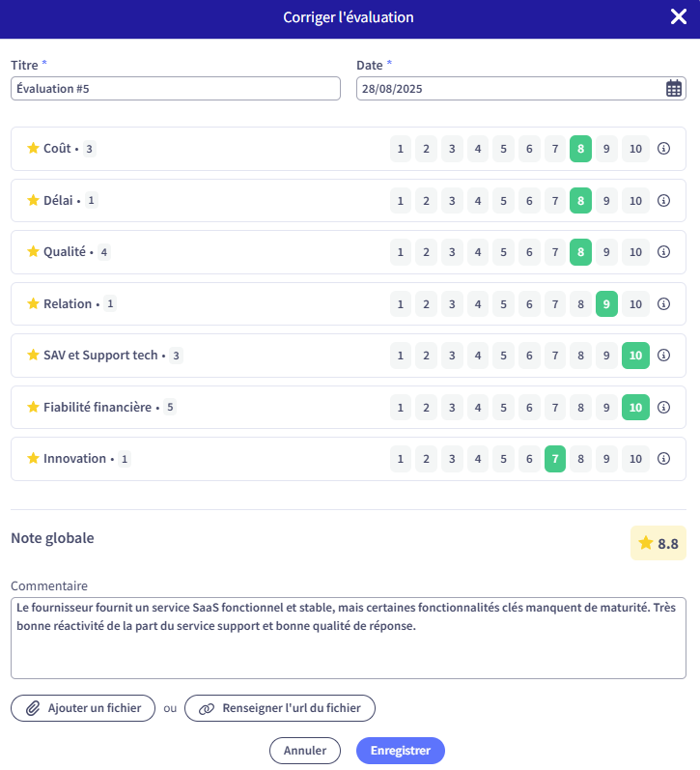This screenshot has width=700, height=770.
Task: Show info for the Qualité criterion
Action: tap(663, 252)
